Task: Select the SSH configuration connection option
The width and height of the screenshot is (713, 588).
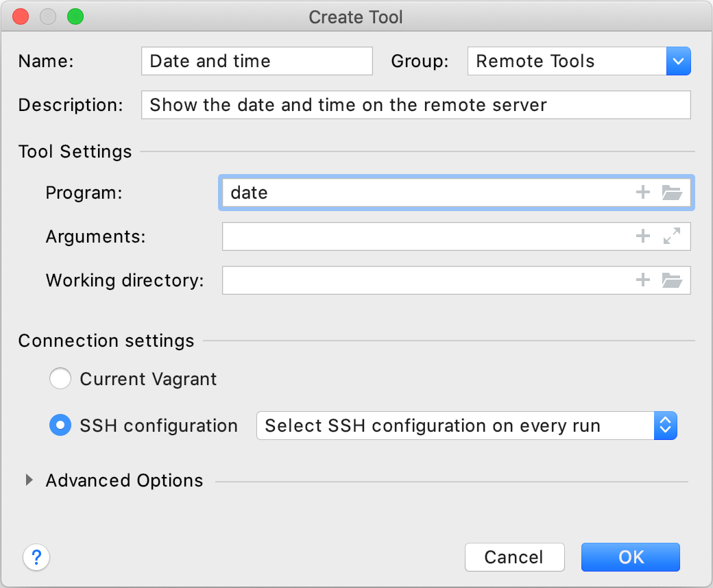Action: pos(60,425)
